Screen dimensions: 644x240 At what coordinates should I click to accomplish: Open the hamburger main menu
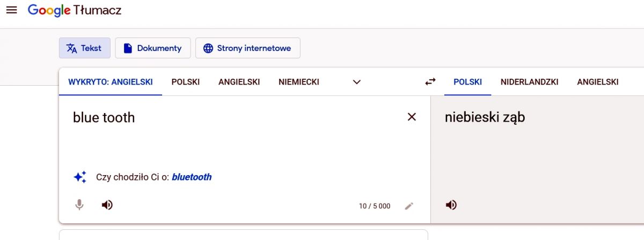tap(11, 10)
